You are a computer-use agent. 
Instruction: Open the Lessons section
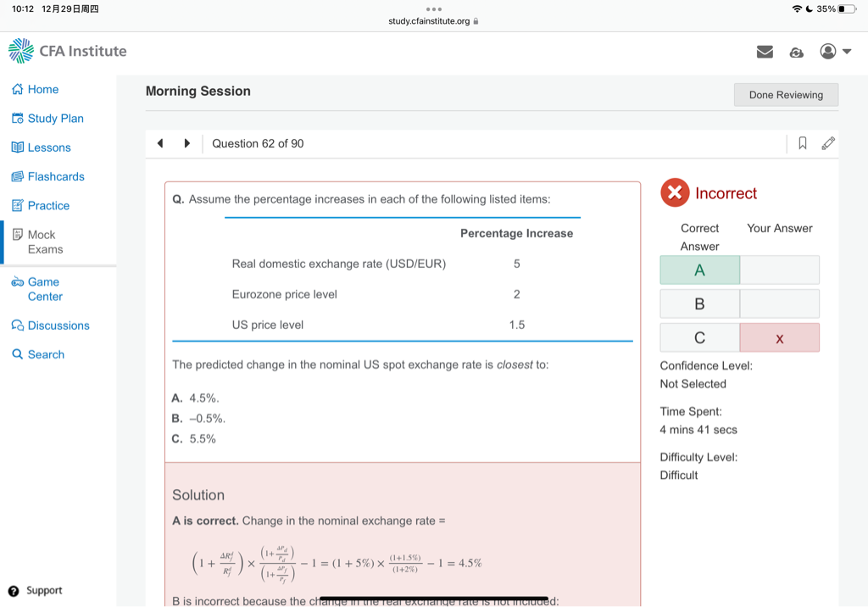click(x=48, y=148)
